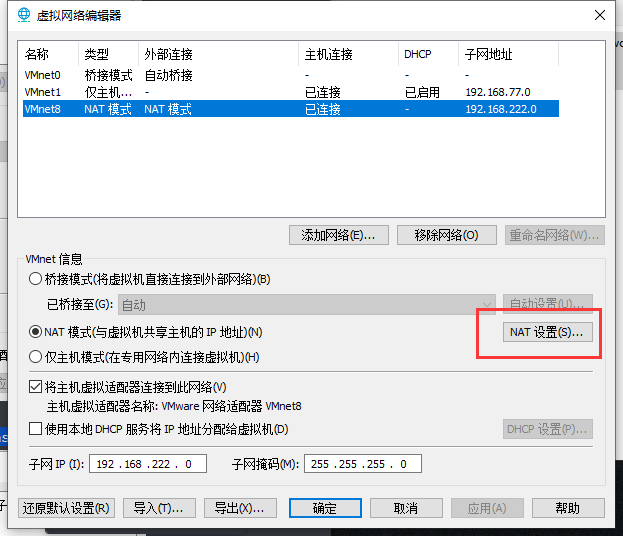Click the DHCP column header
Screen dimensions: 623x536
[428, 54]
